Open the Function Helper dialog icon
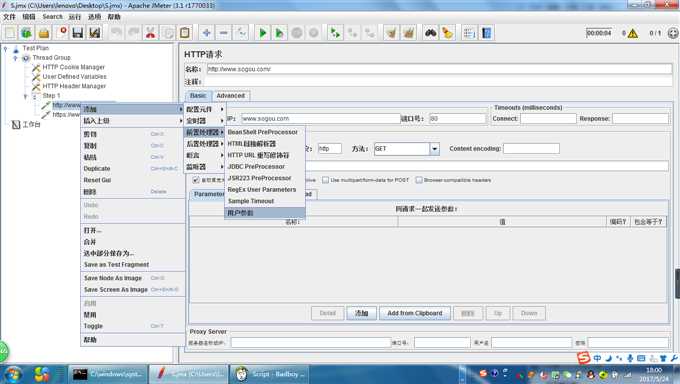Image resolution: width=680 pixels, height=384 pixels. (469, 33)
